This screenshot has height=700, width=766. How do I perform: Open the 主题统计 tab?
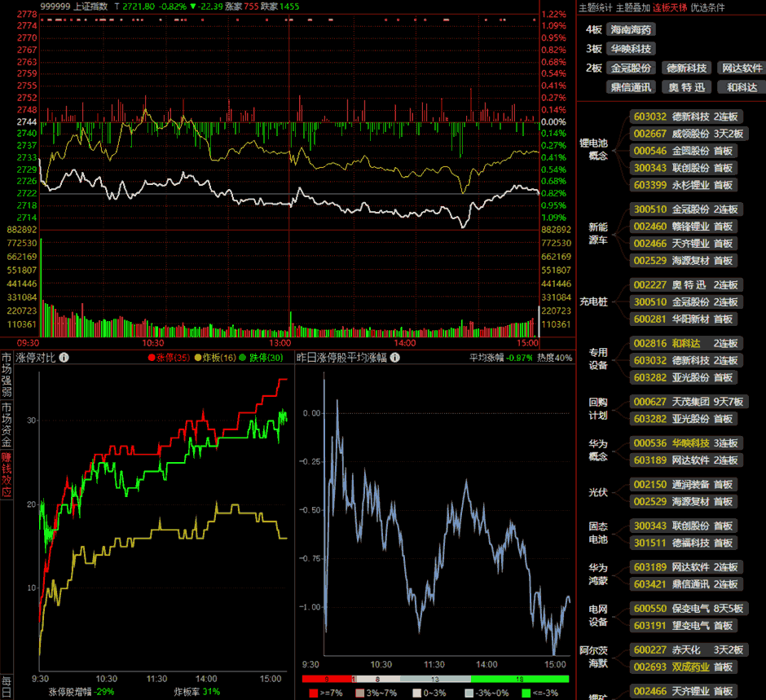596,7
